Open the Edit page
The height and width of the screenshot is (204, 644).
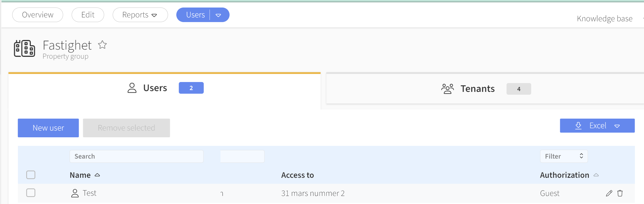[x=88, y=15]
